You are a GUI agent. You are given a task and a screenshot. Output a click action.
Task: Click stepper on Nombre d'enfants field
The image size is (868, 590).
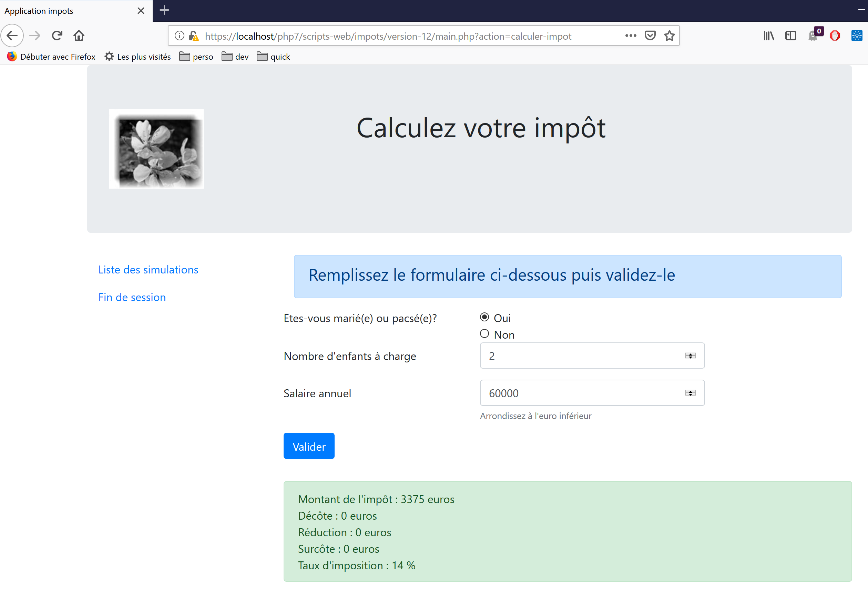(690, 356)
